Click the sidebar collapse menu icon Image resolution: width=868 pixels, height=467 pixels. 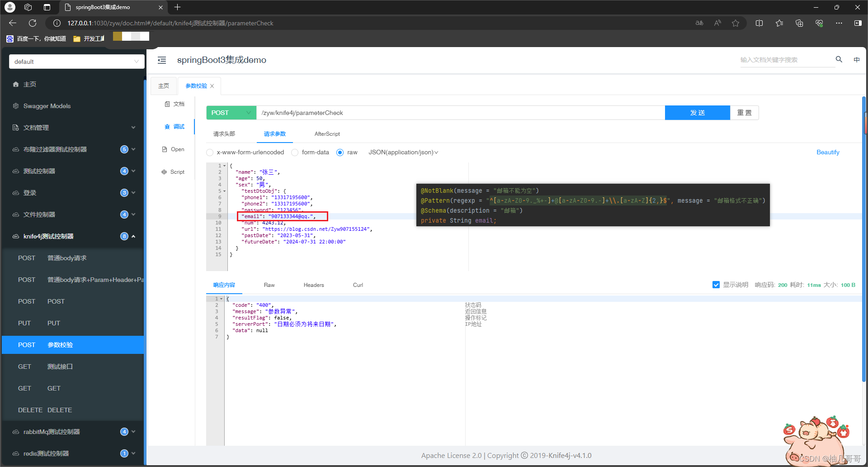(162, 60)
